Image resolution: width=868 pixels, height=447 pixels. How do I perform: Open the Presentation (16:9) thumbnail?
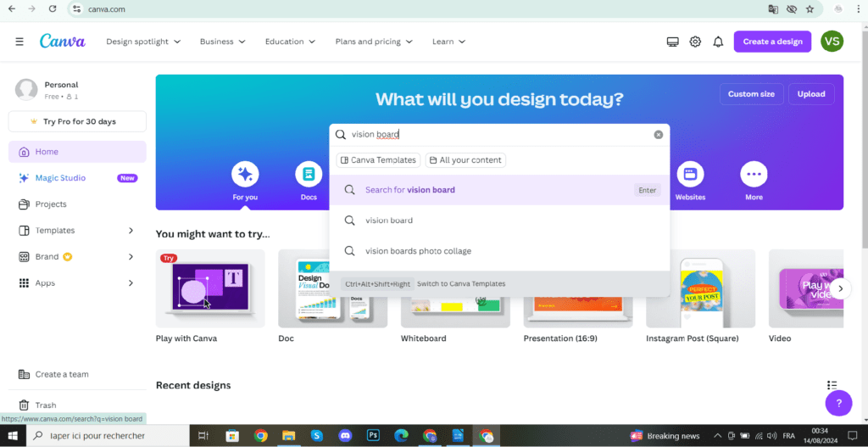point(578,312)
